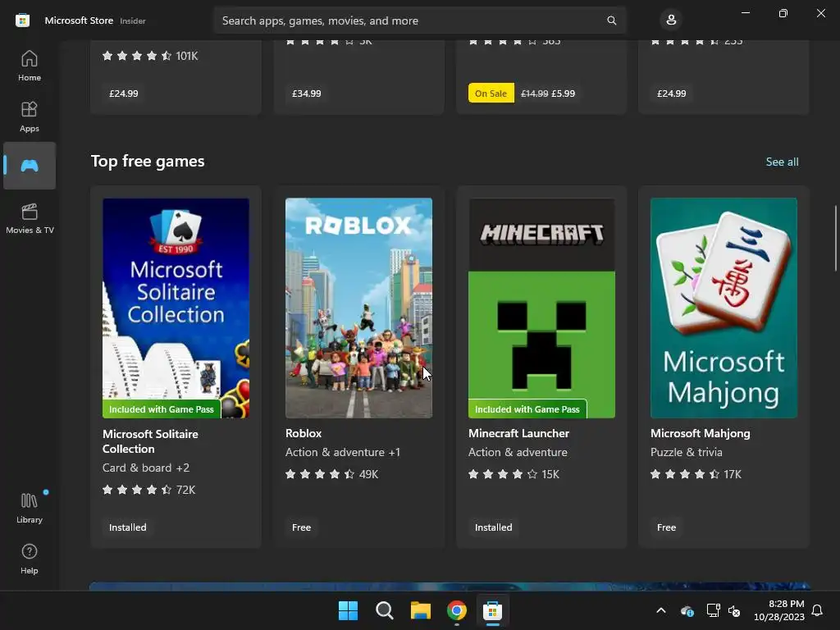840x630 pixels.
Task: Open network display tray icon
Action: coord(713,610)
